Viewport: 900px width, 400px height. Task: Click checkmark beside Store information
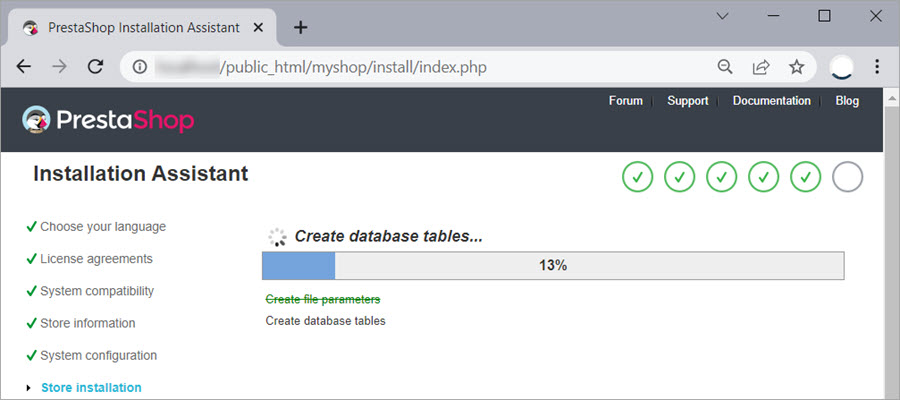click(x=32, y=323)
